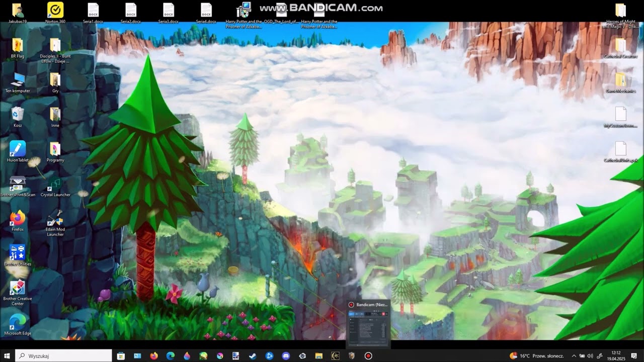
Task: Select the MyCustomTown file
Action: (x=620, y=118)
